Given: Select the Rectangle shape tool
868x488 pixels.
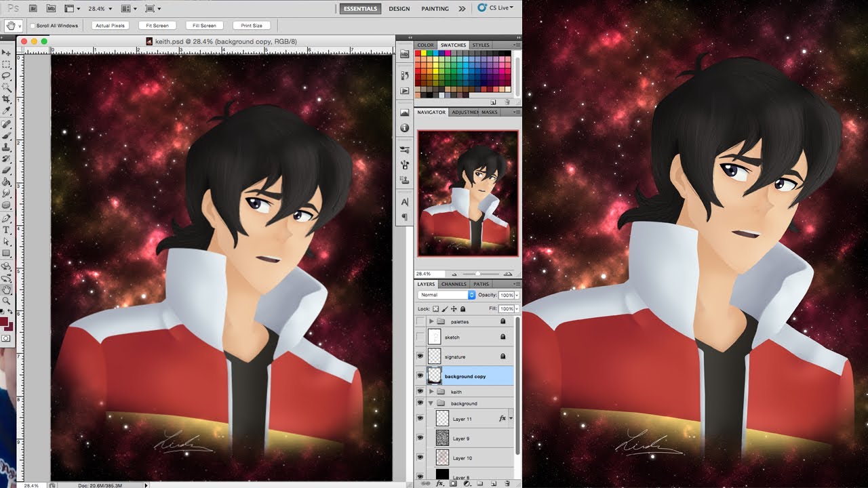Looking at the screenshot, I should [6, 253].
